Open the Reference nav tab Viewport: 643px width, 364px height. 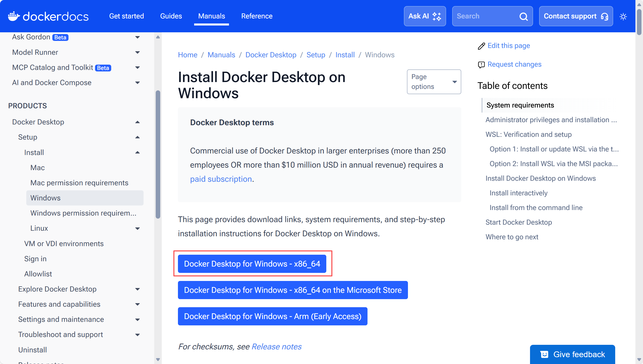257,16
